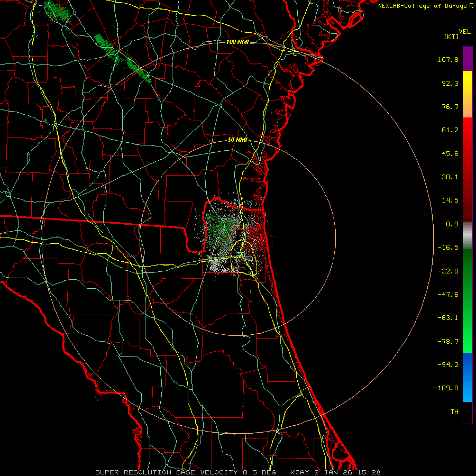
Task: Click the -78.7 velocity scale value
Action: coord(448,342)
